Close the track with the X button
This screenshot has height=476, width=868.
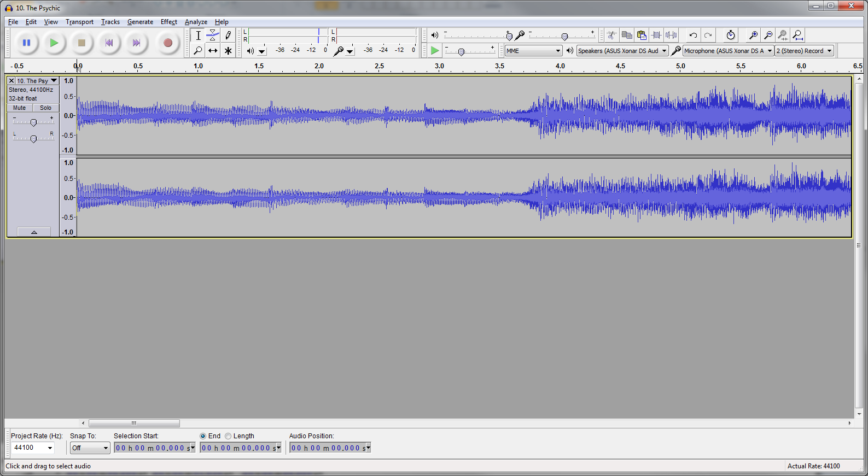[x=11, y=81]
